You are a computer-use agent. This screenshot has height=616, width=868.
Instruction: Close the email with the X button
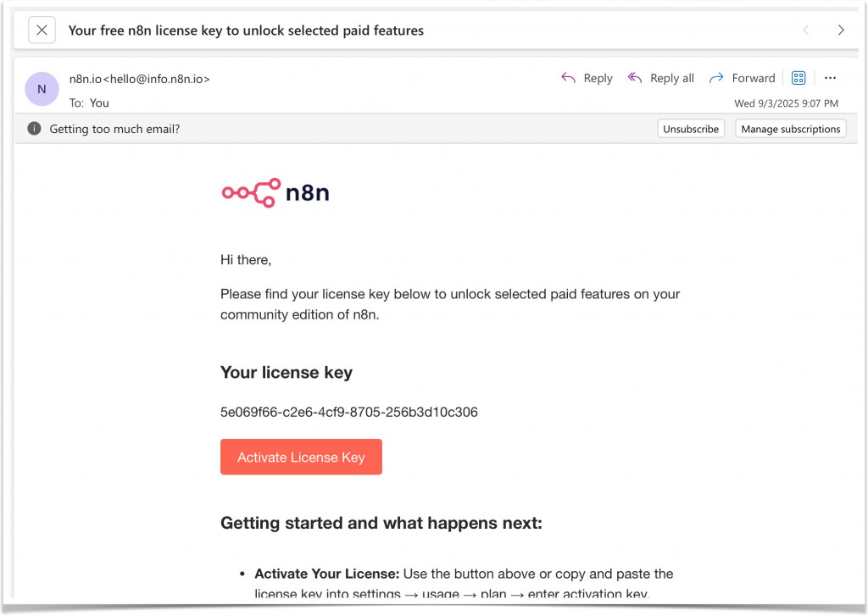click(42, 30)
